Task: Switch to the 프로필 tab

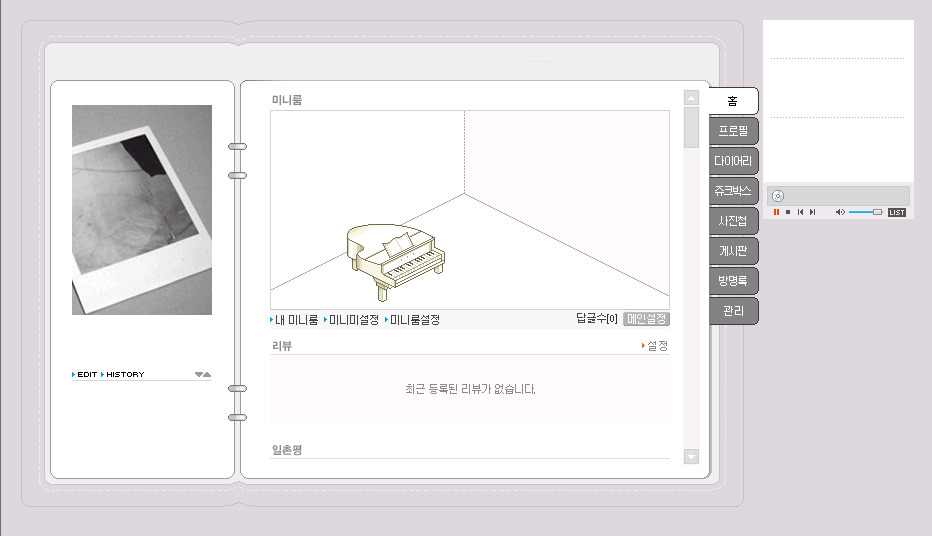Action: coord(733,131)
